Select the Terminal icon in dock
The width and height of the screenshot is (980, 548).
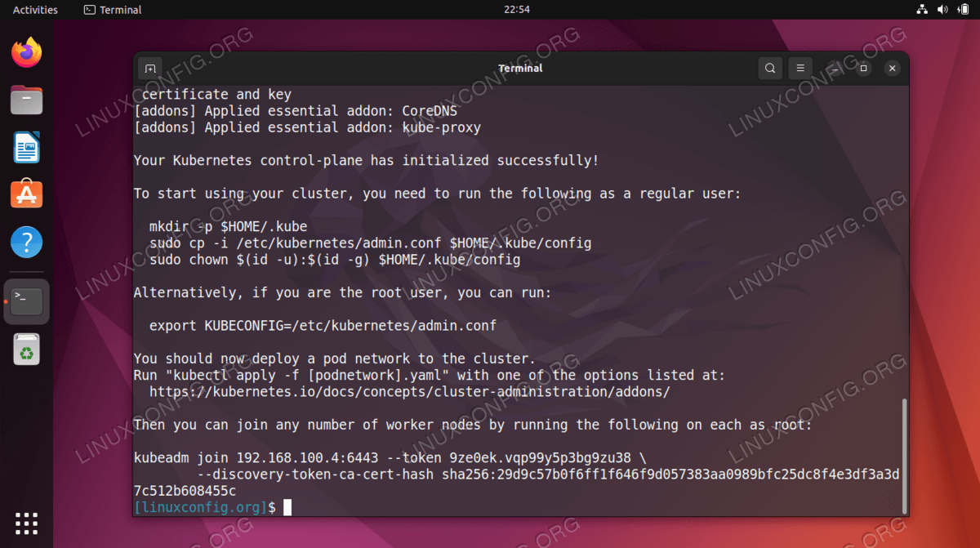26,301
